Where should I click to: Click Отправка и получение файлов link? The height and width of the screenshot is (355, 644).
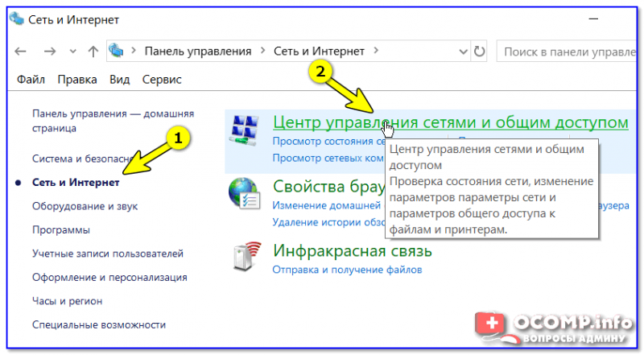[x=347, y=270]
